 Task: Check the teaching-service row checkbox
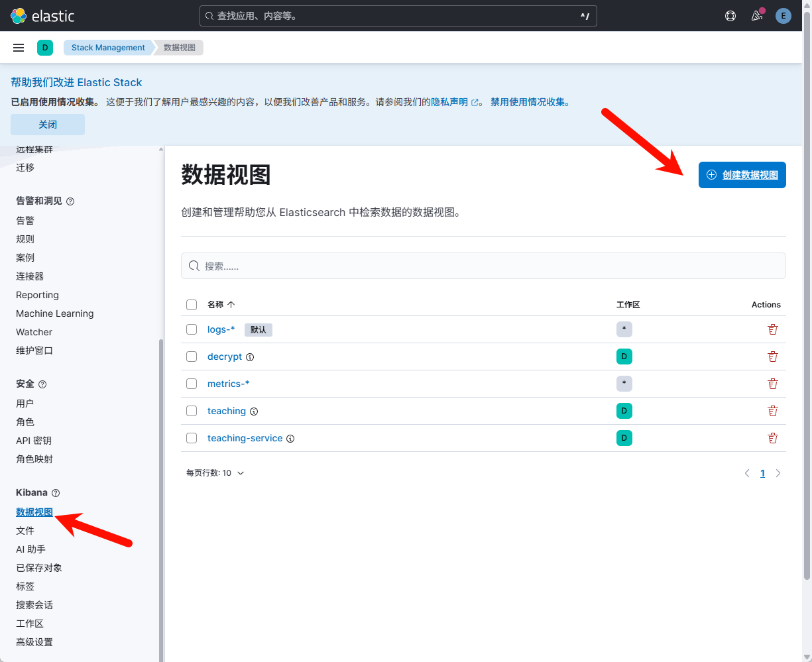192,438
